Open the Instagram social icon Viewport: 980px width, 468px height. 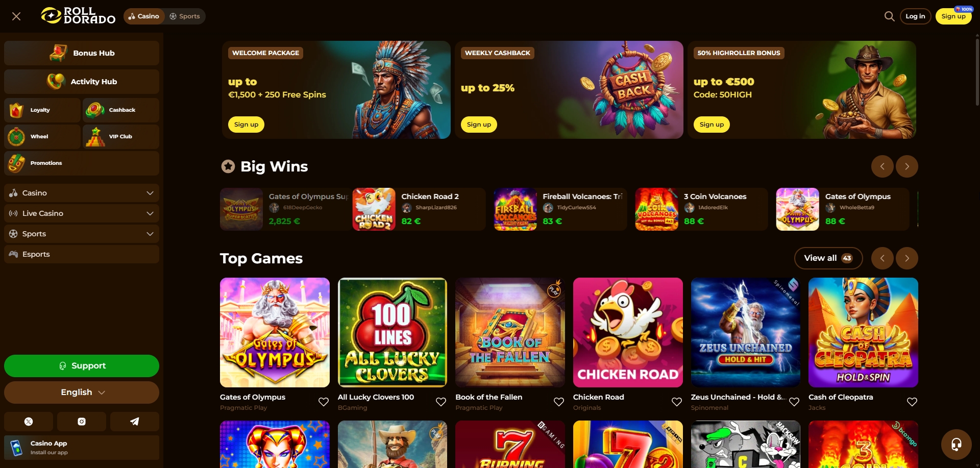[x=82, y=422]
